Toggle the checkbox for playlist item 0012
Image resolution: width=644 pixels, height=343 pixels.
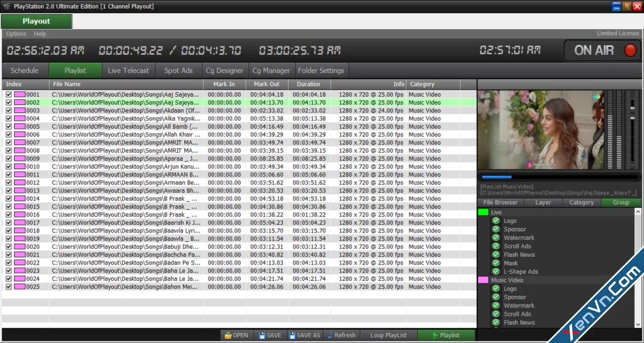click(x=9, y=183)
